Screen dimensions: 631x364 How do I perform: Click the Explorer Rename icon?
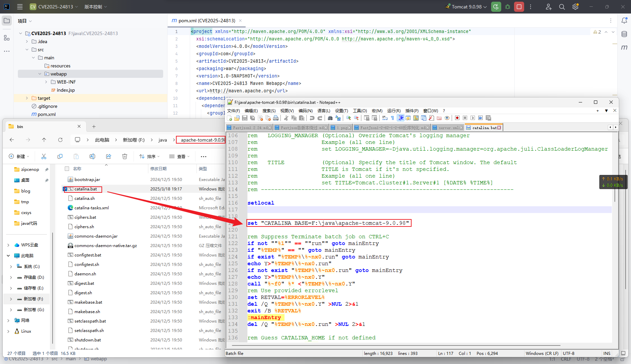pyautogui.click(x=92, y=156)
